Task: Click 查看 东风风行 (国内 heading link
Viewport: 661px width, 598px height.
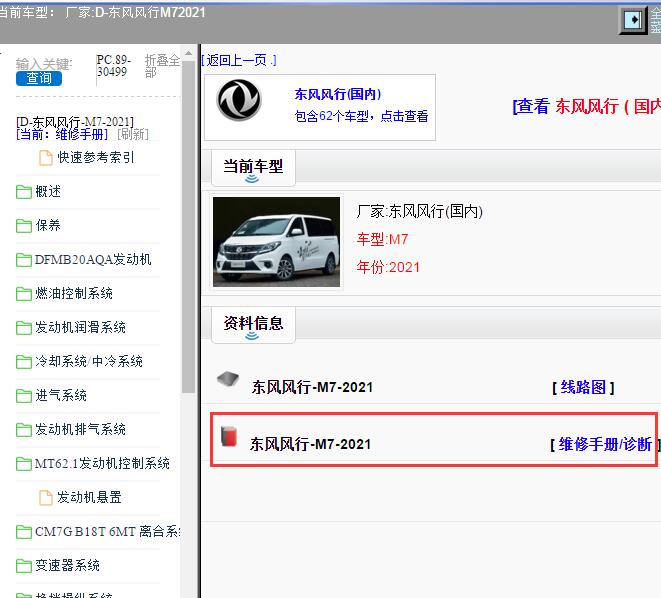Action: [586, 106]
